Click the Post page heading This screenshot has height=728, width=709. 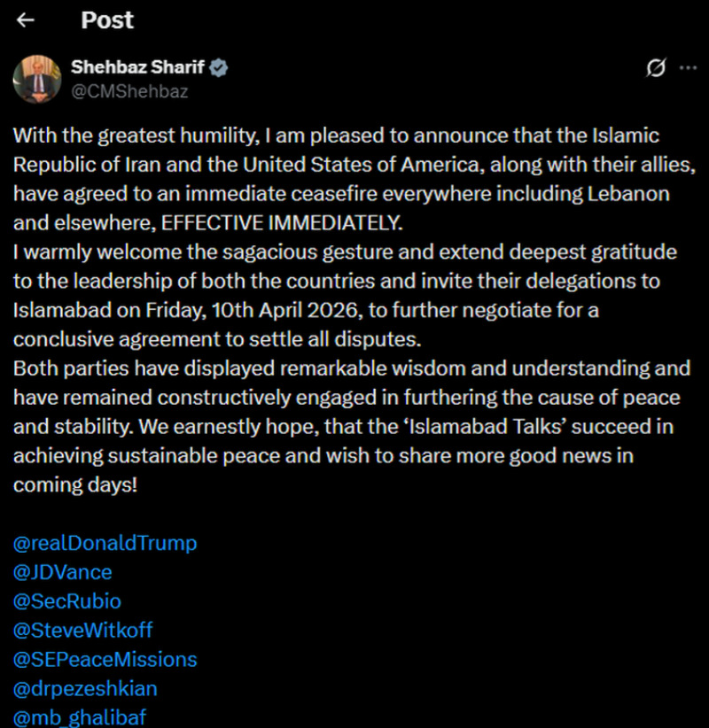(x=107, y=20)
